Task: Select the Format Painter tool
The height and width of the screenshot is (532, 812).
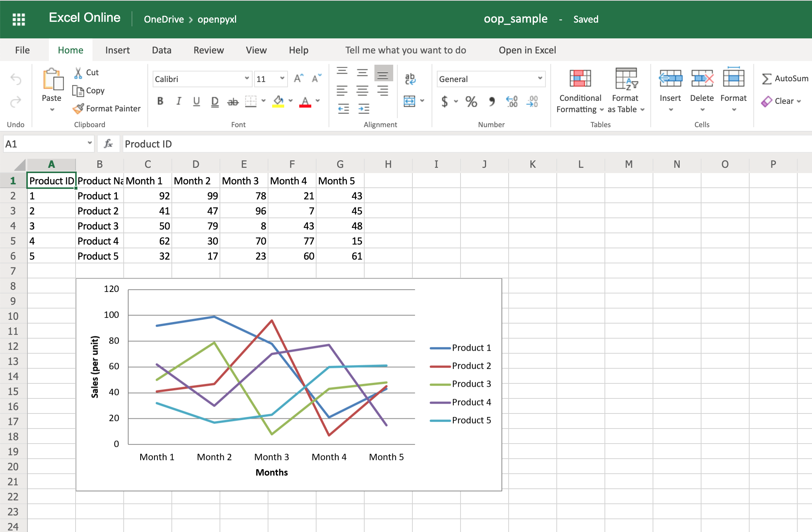Action: click(x=106, y=108)
